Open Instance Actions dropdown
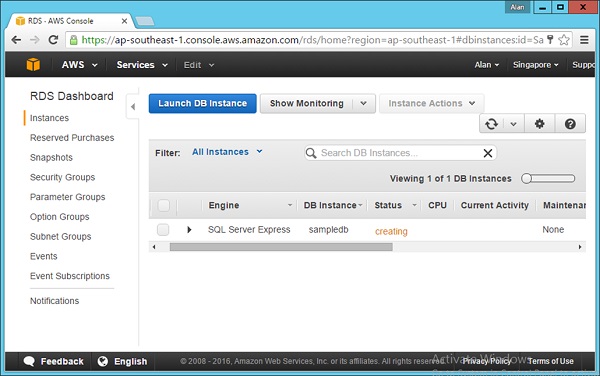 pyautogui.click(x=432, y=103)
